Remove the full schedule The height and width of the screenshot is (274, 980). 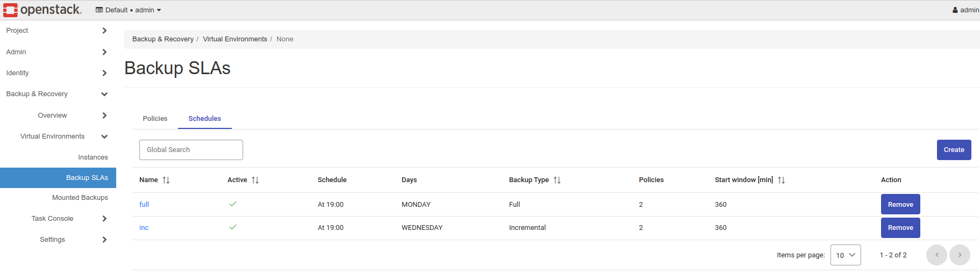(x=900, y=205)
